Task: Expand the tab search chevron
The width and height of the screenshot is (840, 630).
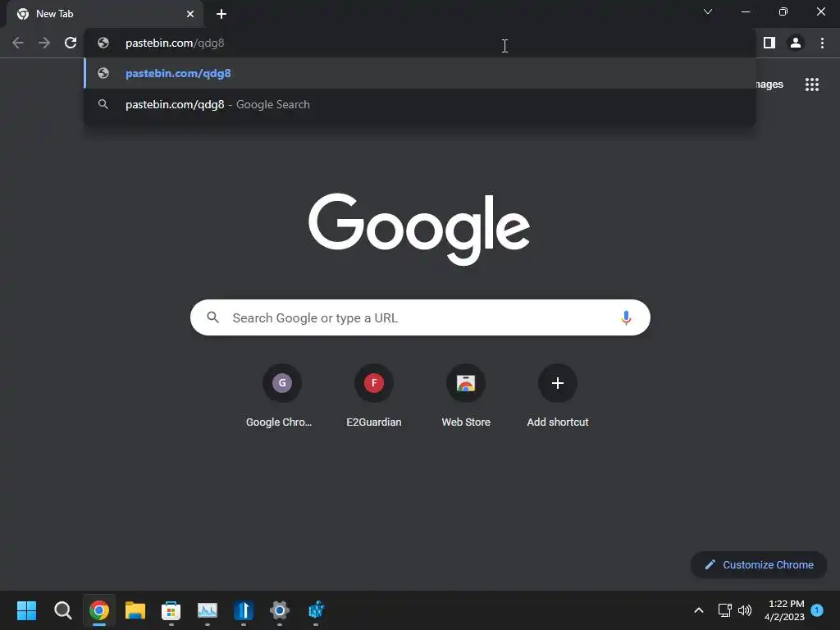Action: click(708, 11)
